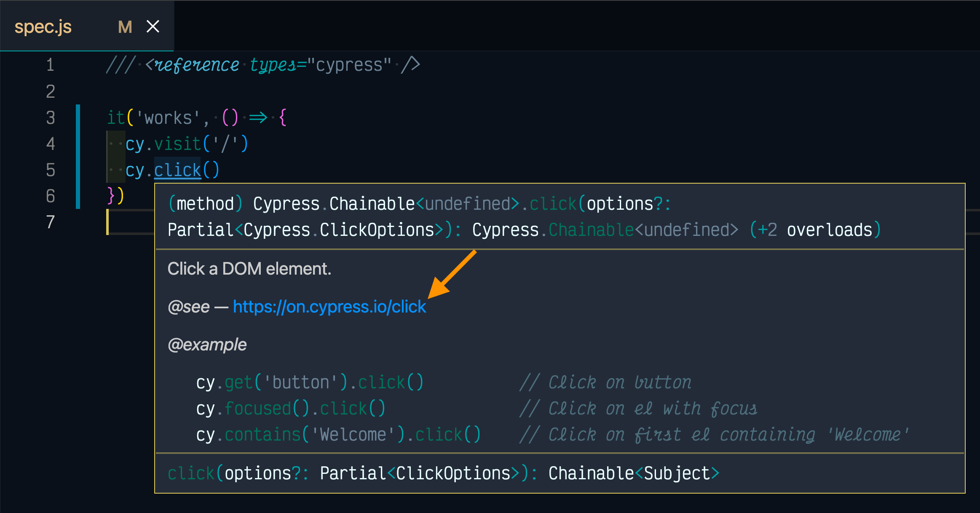Click the cy.contains('Welcome').click() example

pos(338,435)
